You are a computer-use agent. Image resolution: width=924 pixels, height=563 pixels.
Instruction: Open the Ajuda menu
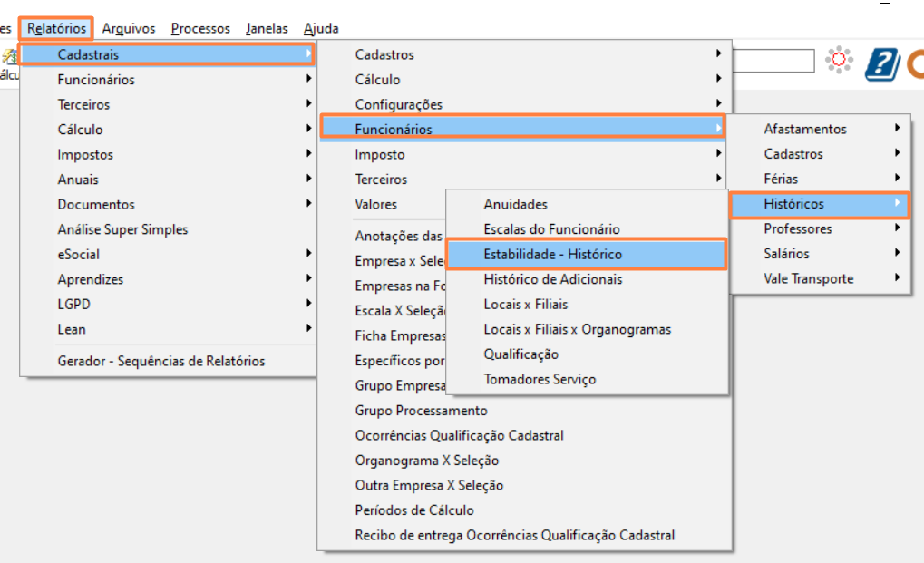(x=321, y=29)
